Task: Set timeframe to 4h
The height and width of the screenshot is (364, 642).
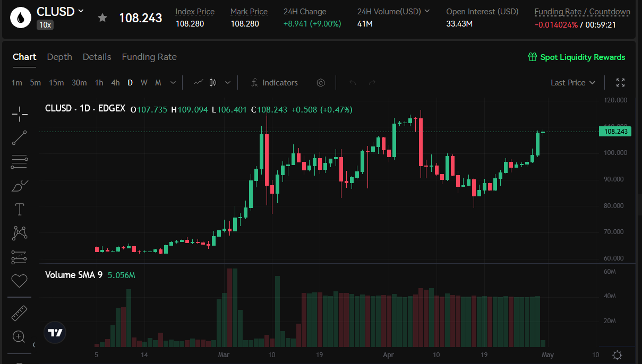Action: [x=115, y=83]
